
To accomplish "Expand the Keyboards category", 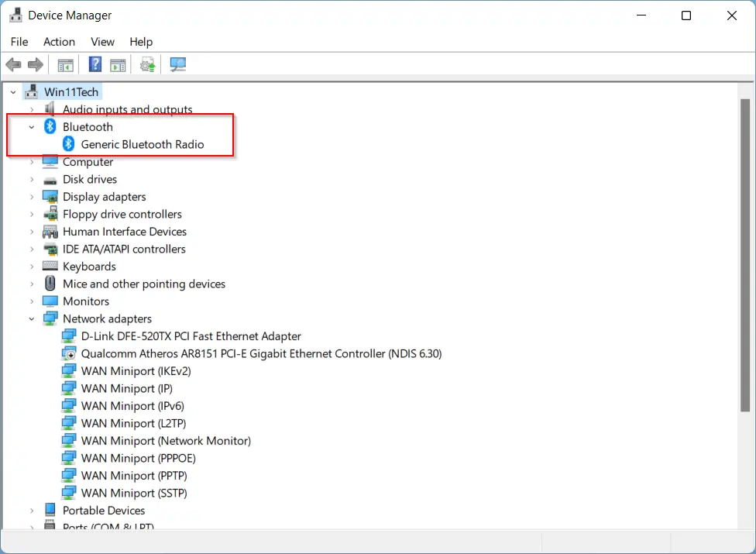I will [x=32, y=267].
